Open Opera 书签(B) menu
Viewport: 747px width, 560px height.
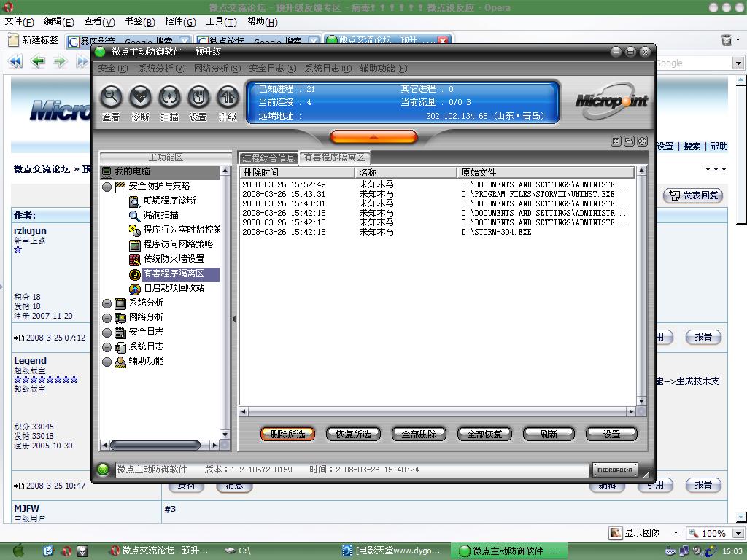click(140, 21)
